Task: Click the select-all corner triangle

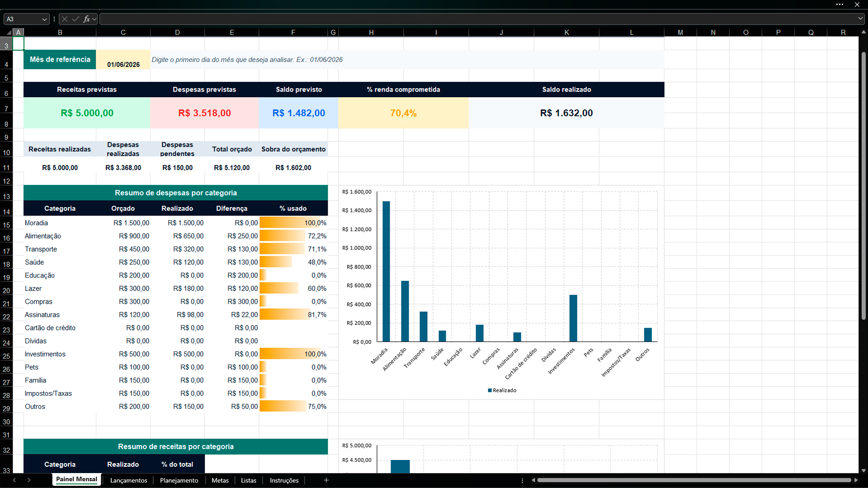Action: (9, 33)
